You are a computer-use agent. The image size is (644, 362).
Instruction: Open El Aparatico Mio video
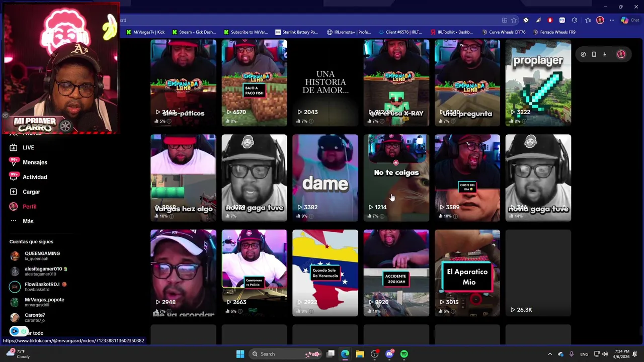pos(467,273)
